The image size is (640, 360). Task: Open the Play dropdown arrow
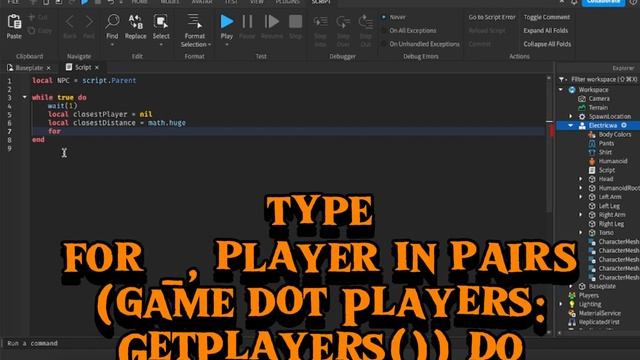click(227, 45)
